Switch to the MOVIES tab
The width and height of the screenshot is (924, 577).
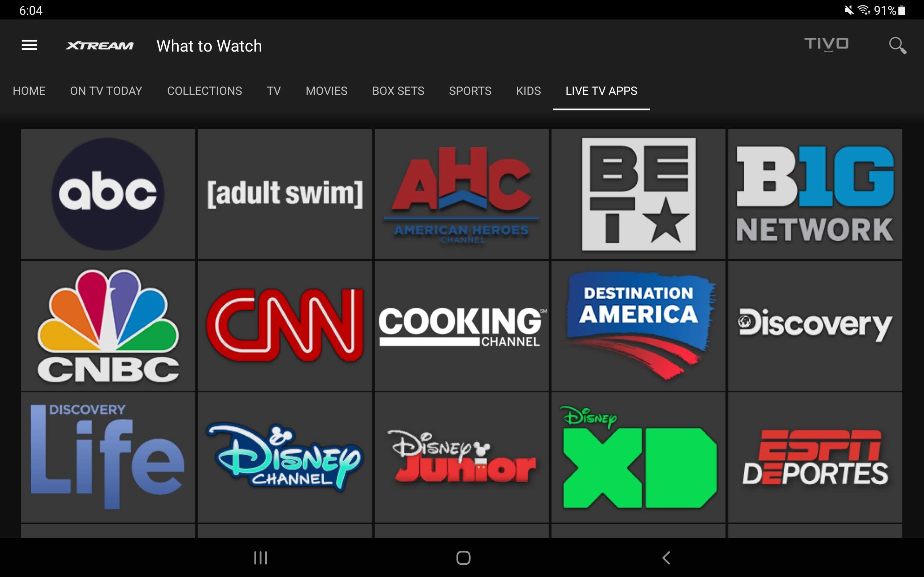click(x=326, y=91)
